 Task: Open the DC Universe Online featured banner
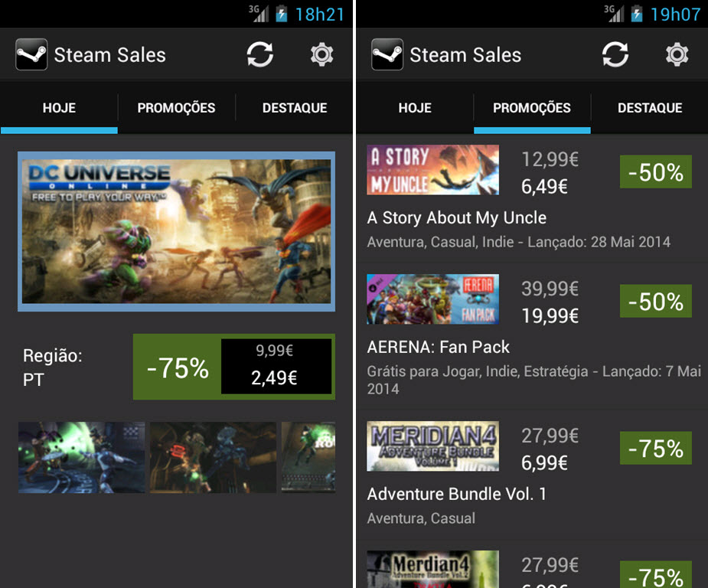coord(176,231)
